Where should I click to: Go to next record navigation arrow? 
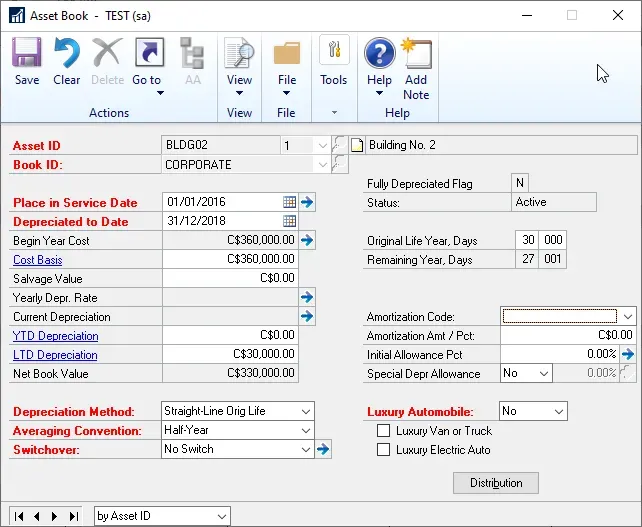(54, 516)
